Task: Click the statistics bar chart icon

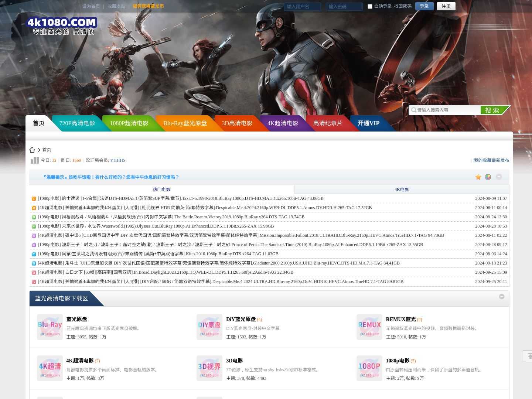Action: (x=35, y=160)
